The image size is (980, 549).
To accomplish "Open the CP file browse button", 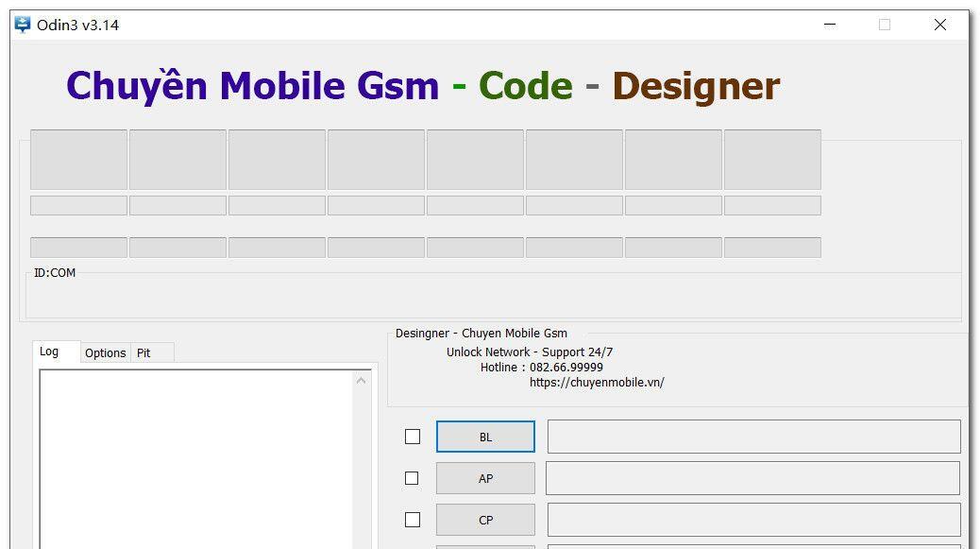I will (x=485, y=520).
